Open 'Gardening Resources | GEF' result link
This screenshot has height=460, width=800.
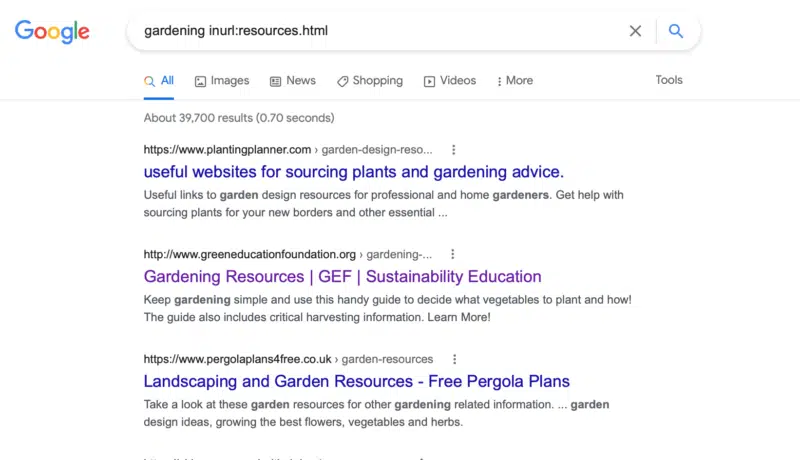(x=342, y=277)
